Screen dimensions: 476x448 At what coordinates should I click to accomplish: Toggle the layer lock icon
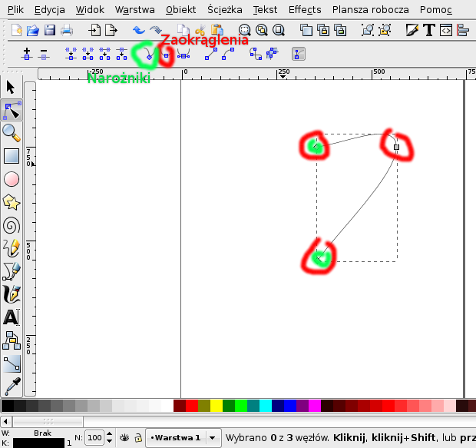pos(137,437)
